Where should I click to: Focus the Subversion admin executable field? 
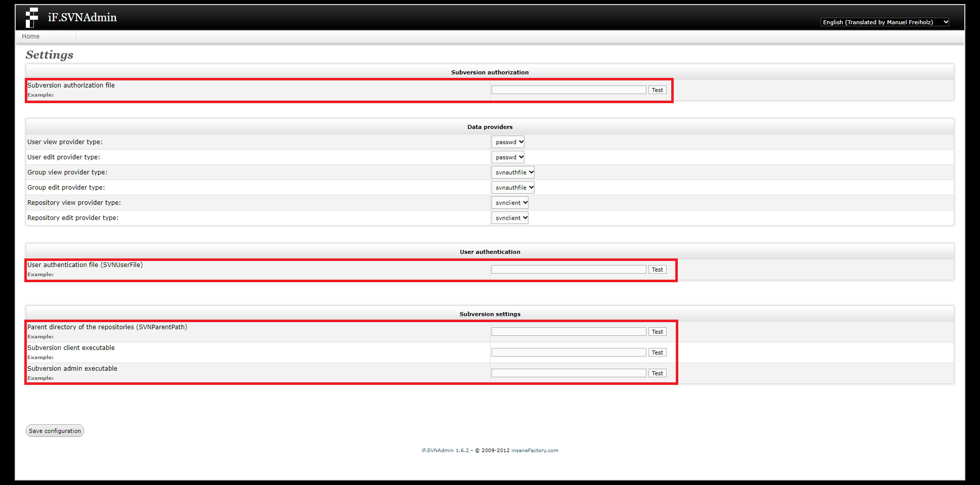click(568, 373)
